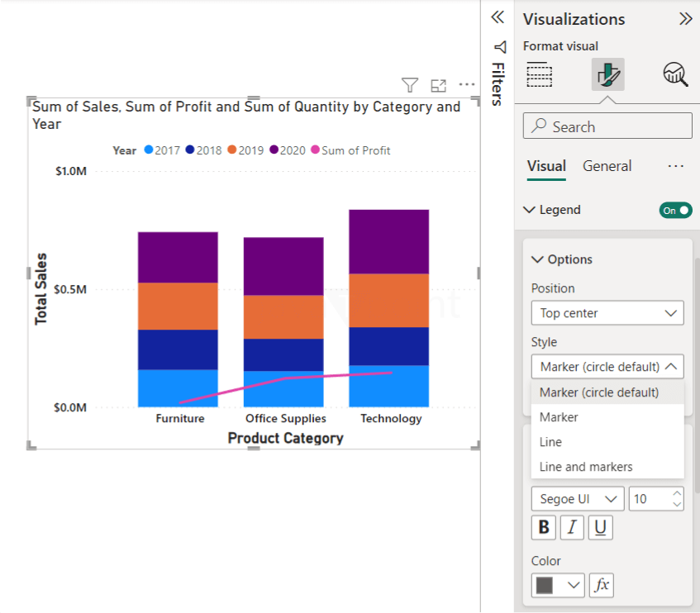The width and height of the screenshot is (700, 613).
Task: Click the 2018 legend item
Action: click(203, 150)
